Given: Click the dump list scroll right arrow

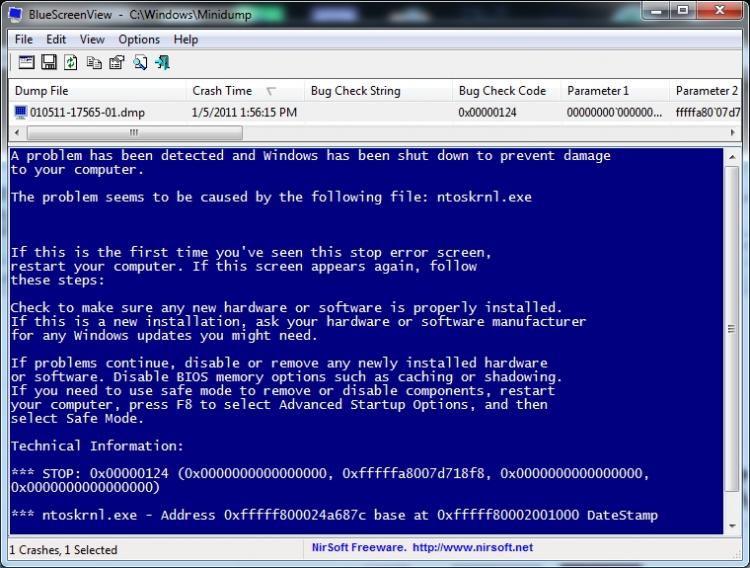Looking at the screenshot, I should pos(732,133).
